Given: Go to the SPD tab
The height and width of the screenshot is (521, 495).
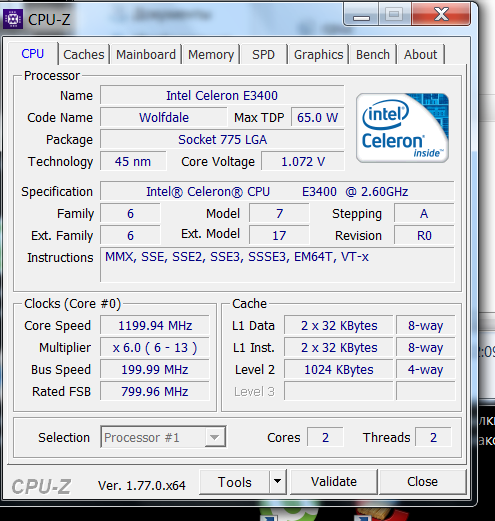Looking at the screenshot, I should 263,54.
